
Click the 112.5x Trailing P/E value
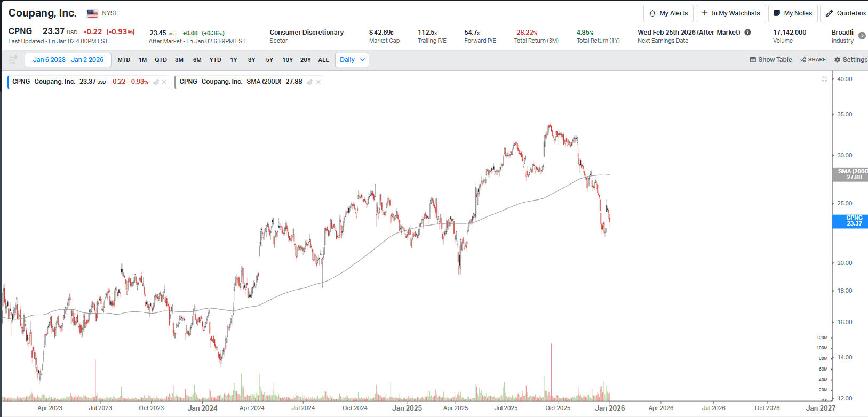point(427,33)
